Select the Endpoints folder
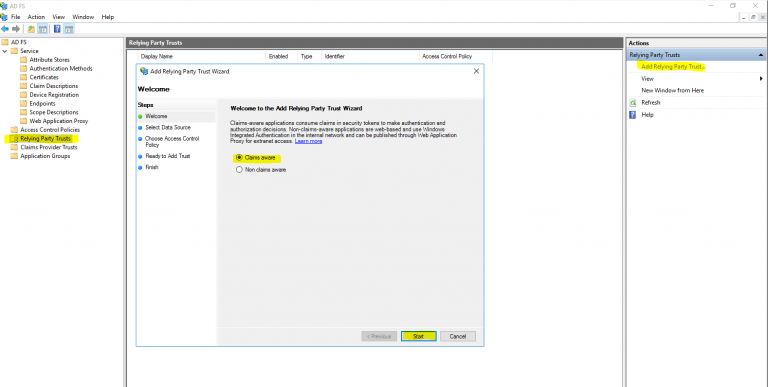The height and width of the screenshot is (387, 768). pos(42,104)
